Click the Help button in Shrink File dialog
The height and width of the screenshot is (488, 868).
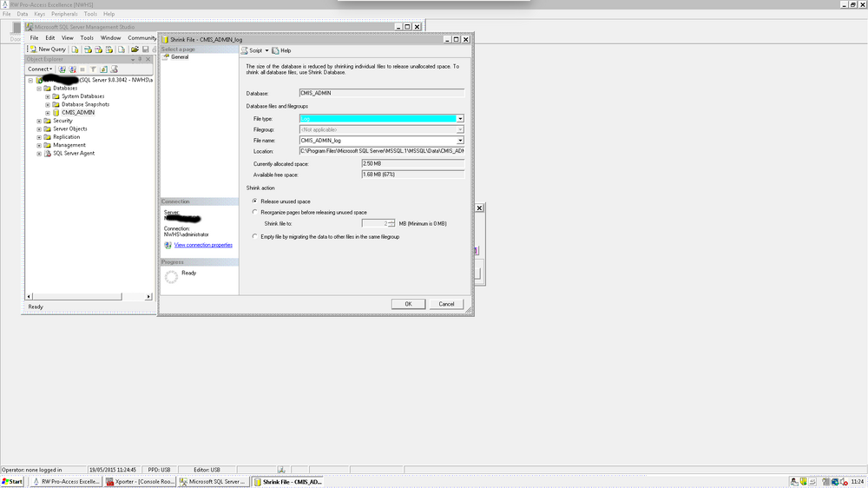[x=281, y=50]
